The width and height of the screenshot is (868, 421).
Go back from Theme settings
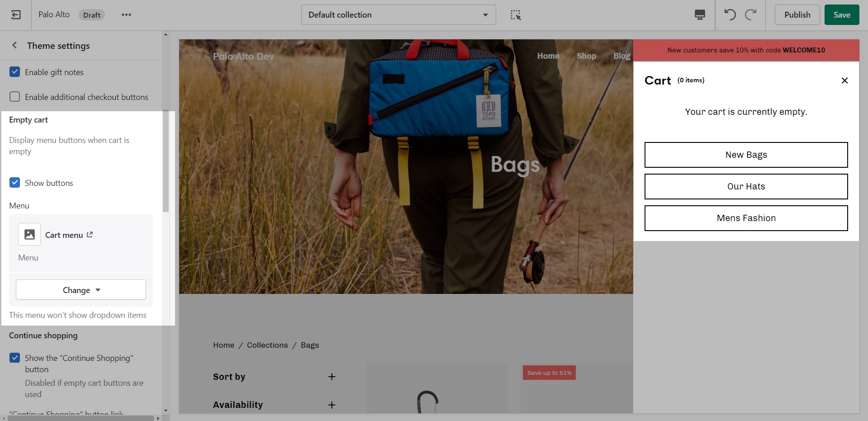14,45
